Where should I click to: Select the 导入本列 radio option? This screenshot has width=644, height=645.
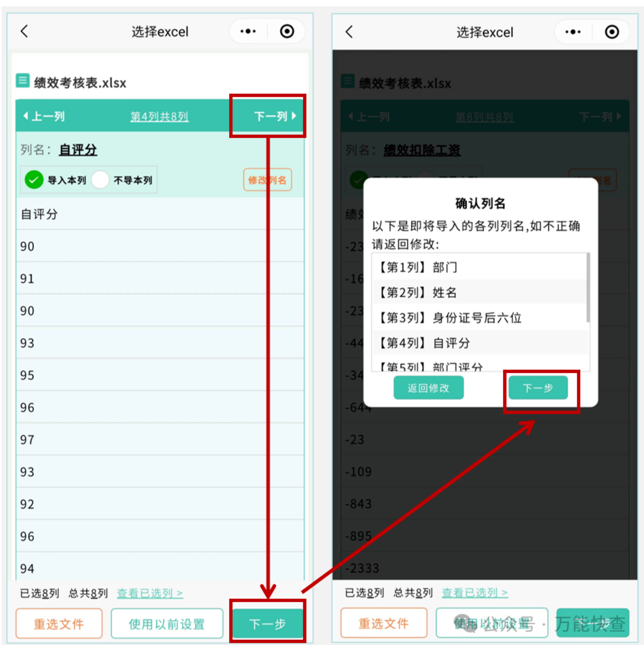pos(56,180)
